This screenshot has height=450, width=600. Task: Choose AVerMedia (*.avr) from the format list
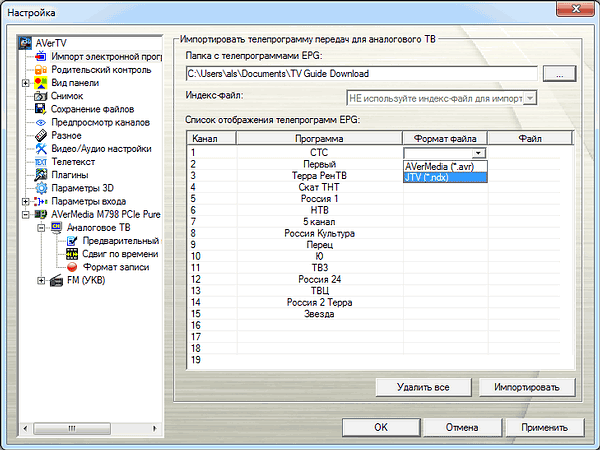[445, 166]
